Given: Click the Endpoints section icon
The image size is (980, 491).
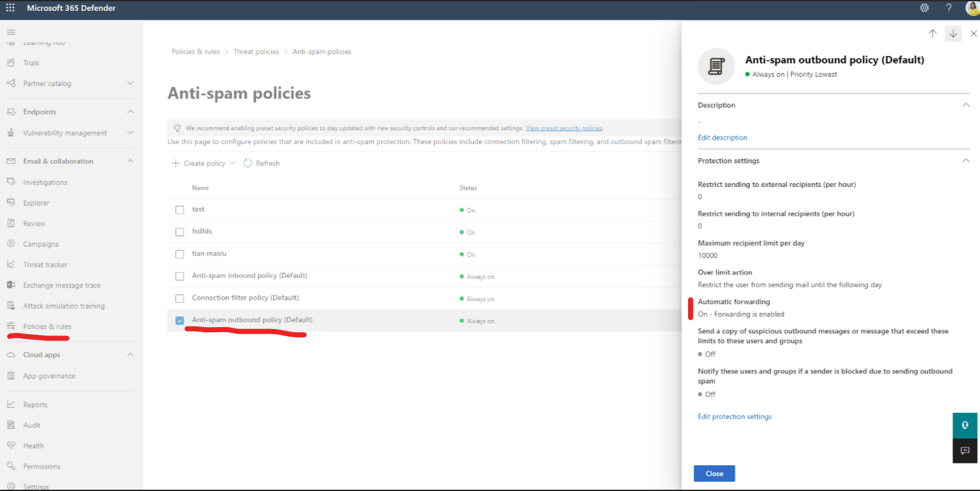Looking at the screenshot, I should [11, 112].
